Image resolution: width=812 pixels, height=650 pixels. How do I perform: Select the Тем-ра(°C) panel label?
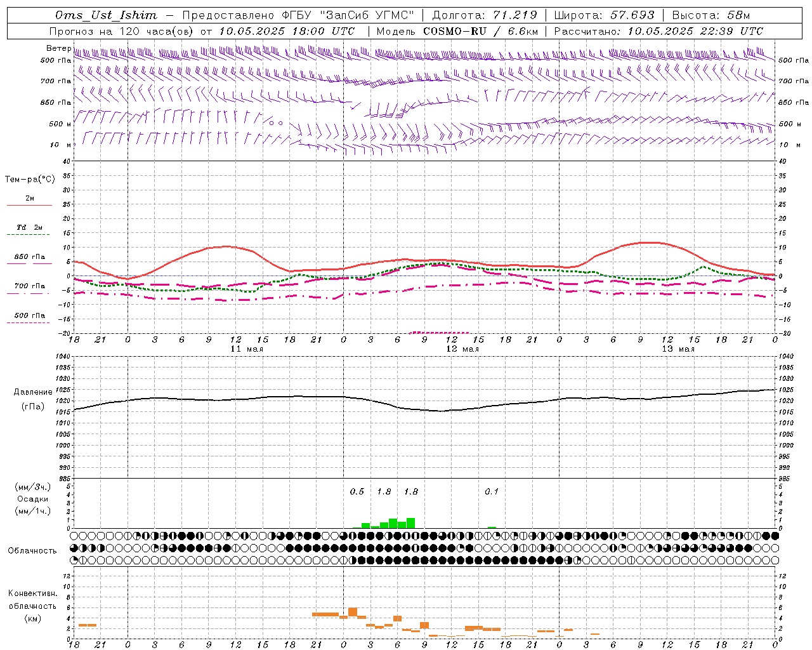tap(30, 180)
